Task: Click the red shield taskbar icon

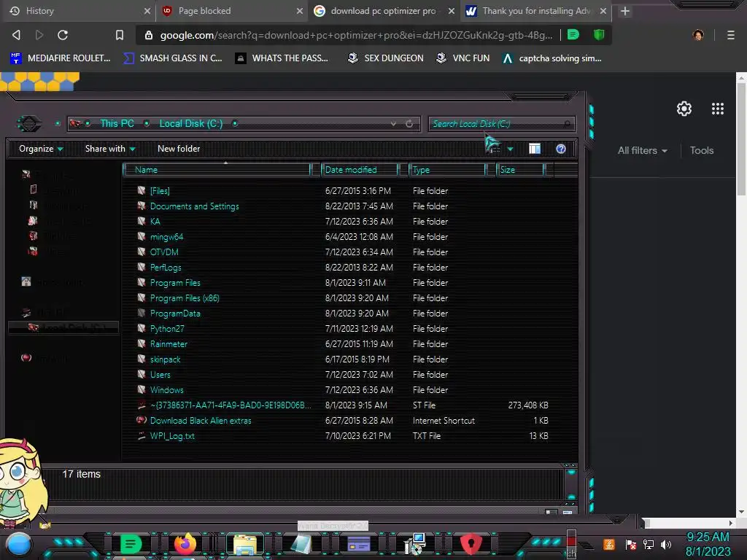Action: click(x=471, y=544)
